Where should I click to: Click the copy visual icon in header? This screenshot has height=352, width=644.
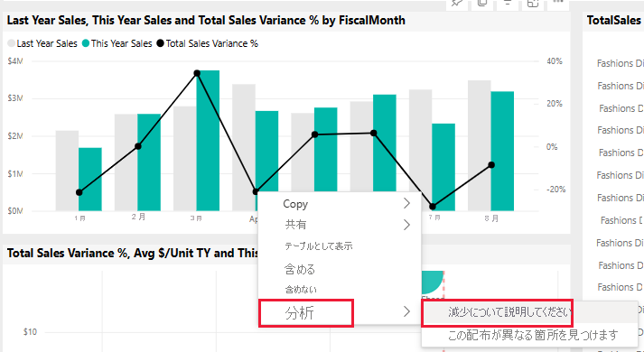(482, 4)
